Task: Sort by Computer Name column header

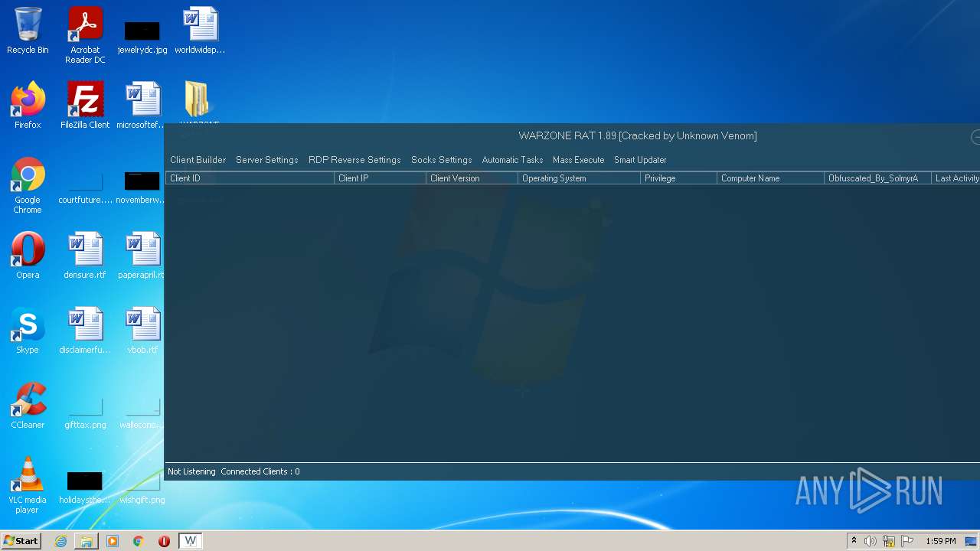Action: coord(770,178)
